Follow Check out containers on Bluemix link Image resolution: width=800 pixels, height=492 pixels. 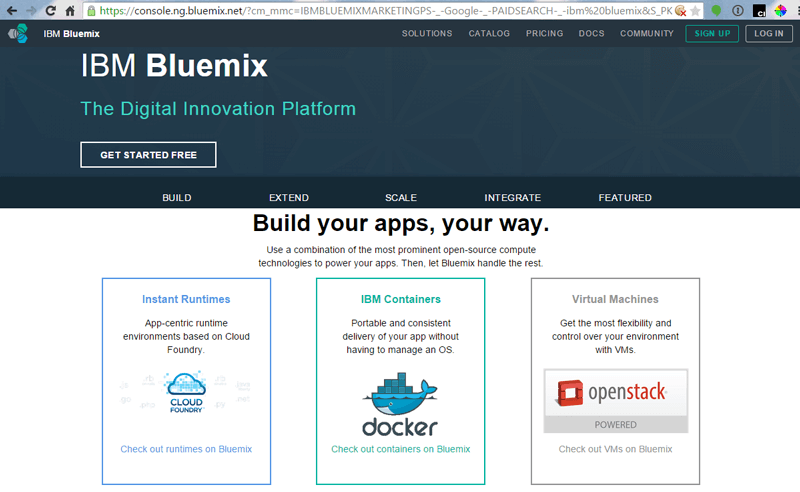[x=401, y=449]
